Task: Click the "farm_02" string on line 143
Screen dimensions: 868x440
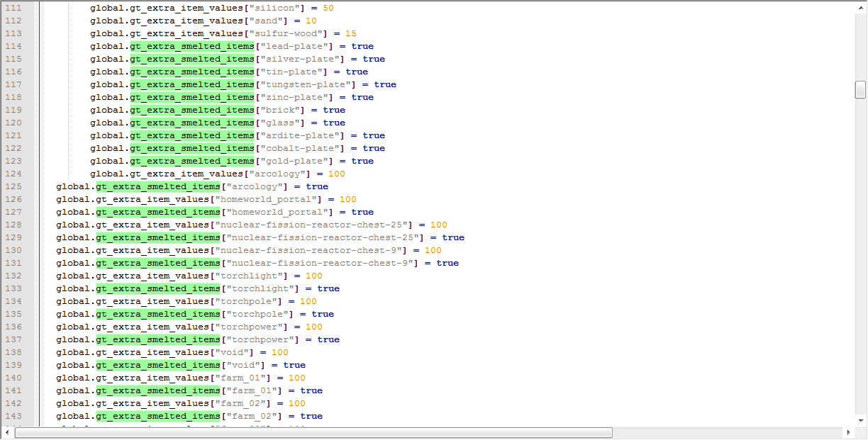Action: pos(251,416)
